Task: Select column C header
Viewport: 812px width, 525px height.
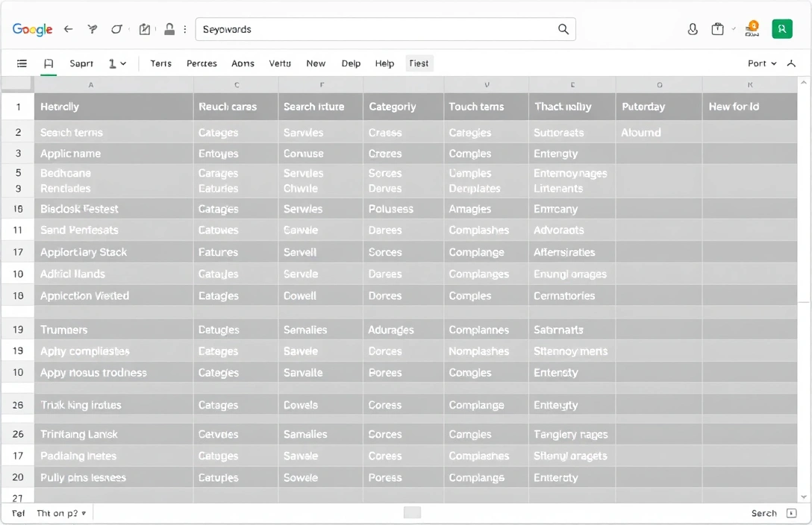Action: 236,85
